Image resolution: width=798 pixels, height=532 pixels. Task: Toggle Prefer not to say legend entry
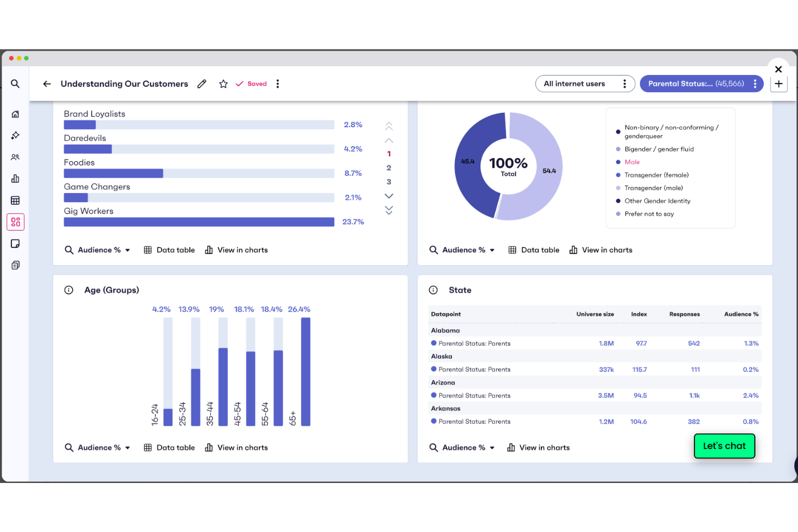click(645, 214)
